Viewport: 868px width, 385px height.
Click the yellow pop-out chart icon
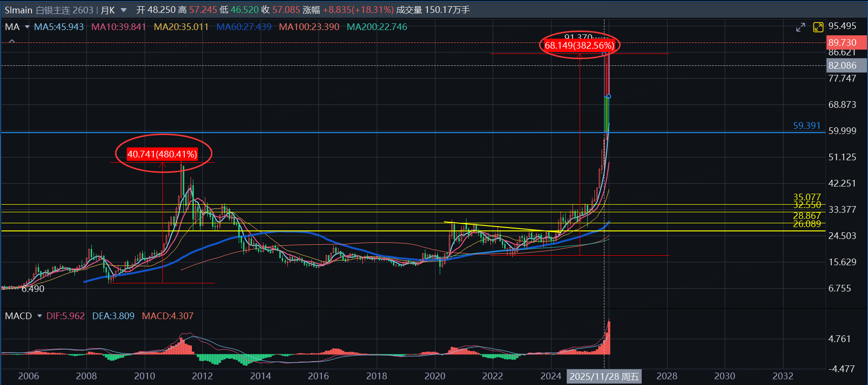(818, 27)
